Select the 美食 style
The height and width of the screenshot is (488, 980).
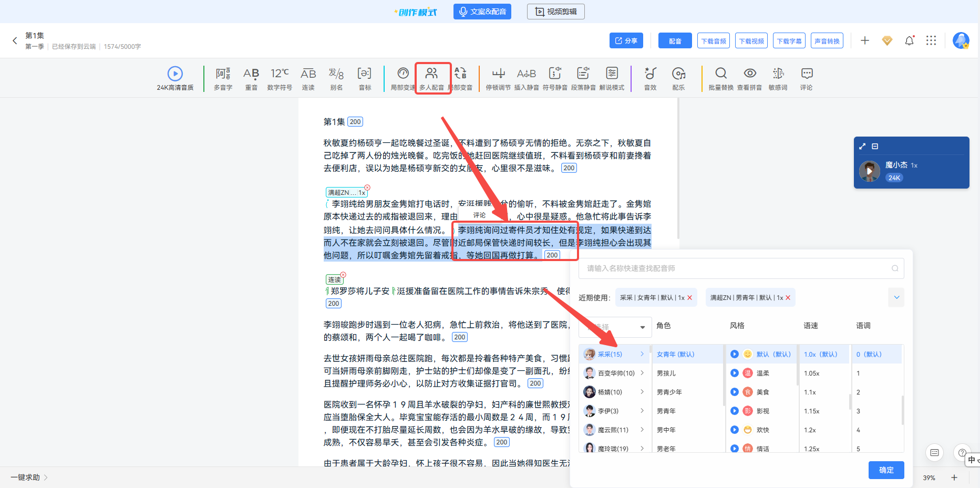coord(761,392)
